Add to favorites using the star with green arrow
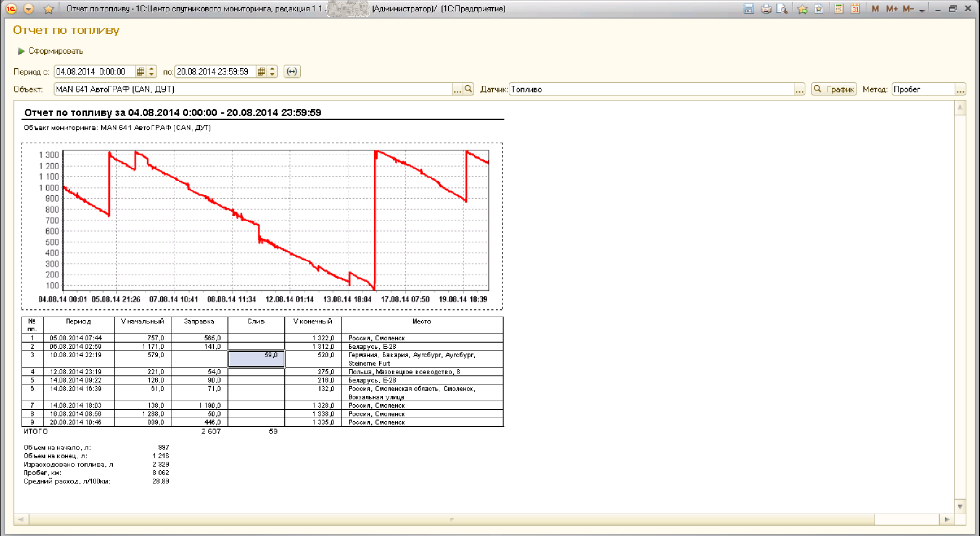 pyautogui.click(x=802, y=8)
